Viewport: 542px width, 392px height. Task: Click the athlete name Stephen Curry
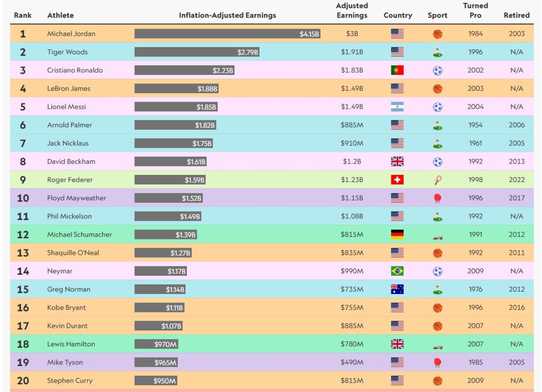tap(70, 380)
